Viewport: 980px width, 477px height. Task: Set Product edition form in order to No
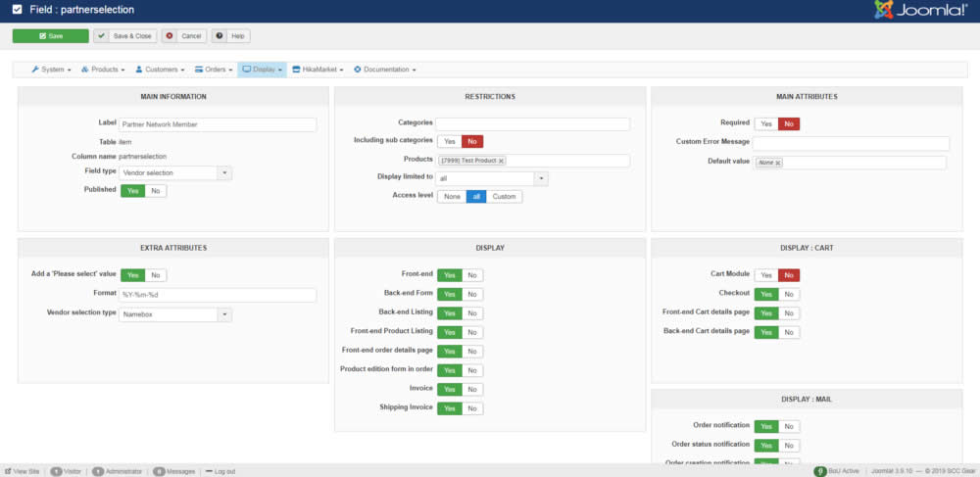tap(472, 370)
